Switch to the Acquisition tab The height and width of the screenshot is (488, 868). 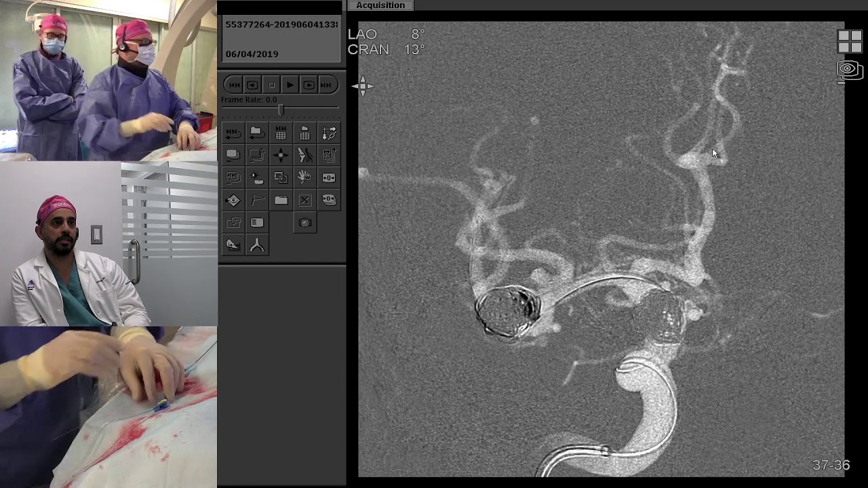tap(380, 5)
